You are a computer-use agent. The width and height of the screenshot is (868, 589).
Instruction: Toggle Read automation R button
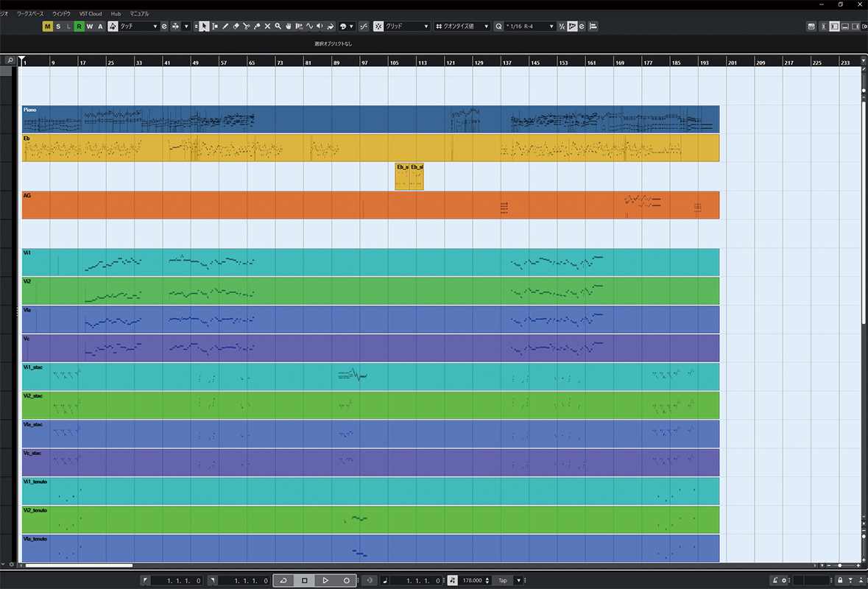[x=80, y=27]
